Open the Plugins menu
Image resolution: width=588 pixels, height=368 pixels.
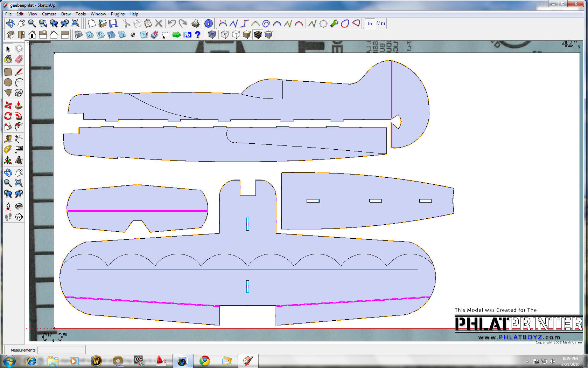118,14
